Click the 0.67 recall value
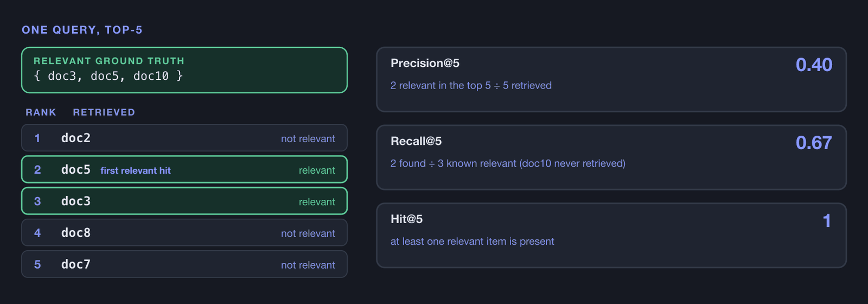 (814, 143)
